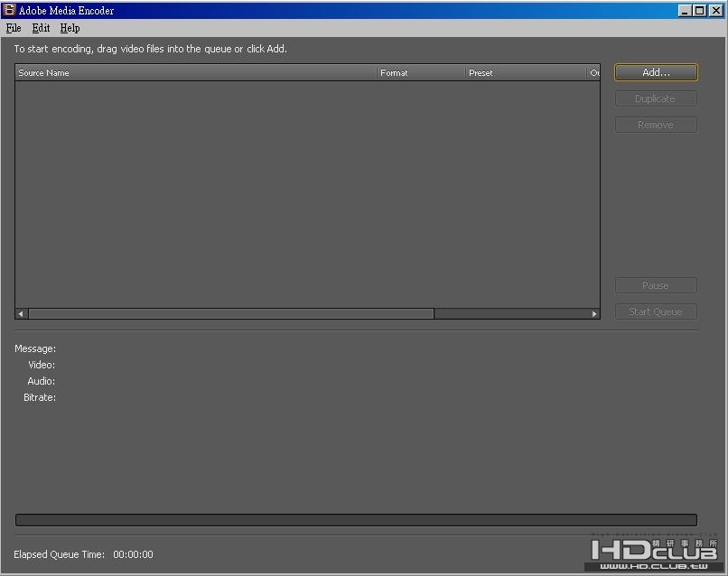Click the elapsed time value 00:00:00
728x576 pixels.
coord(134,554)
